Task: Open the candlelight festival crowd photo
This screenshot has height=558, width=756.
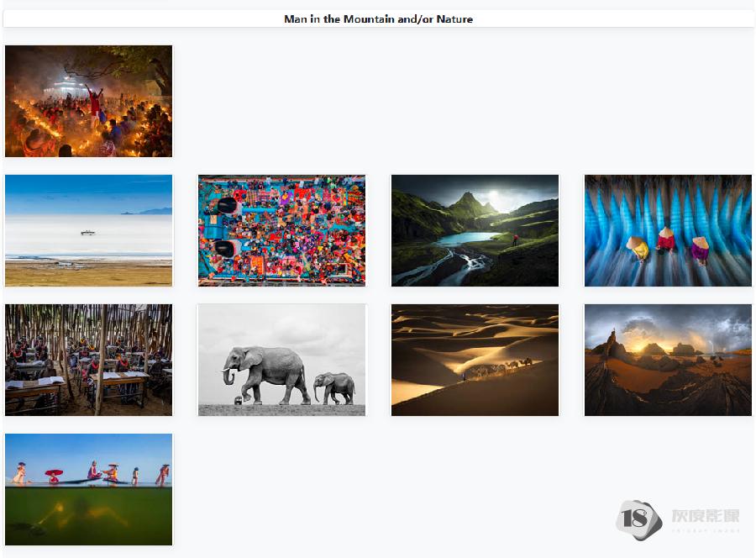Action: (88, 101)
